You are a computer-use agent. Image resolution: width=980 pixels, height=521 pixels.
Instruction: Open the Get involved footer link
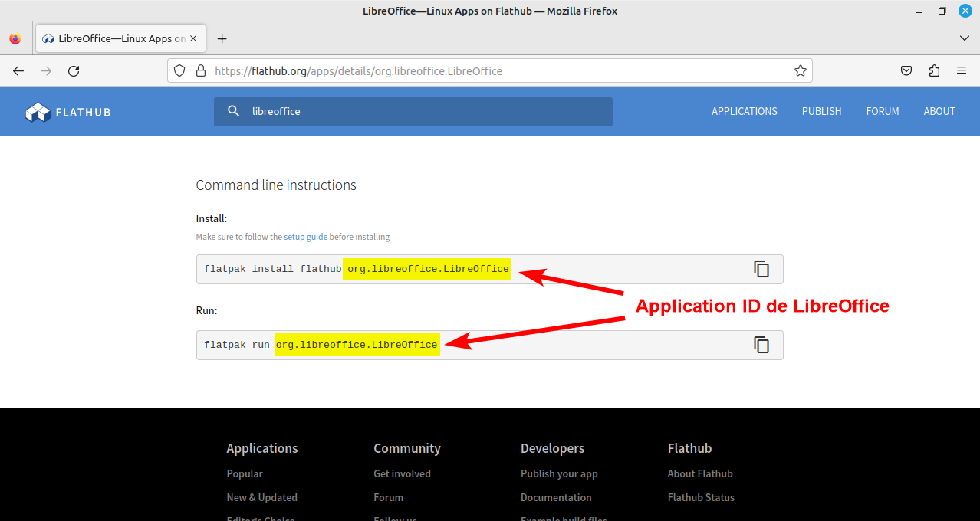pos(403,473)
